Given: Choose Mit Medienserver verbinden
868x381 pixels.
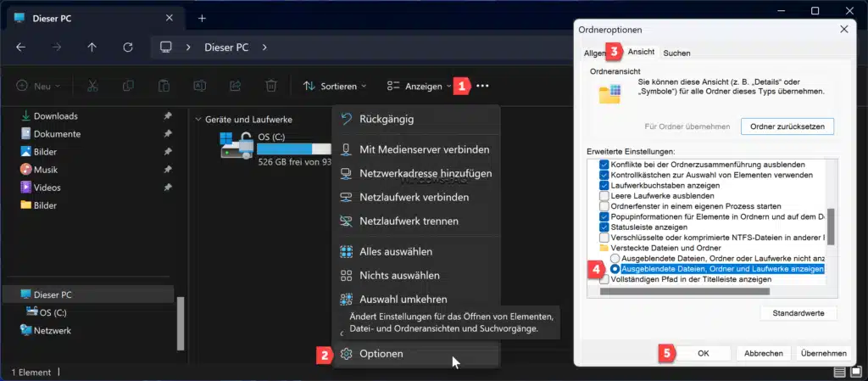Looking at the screenshot, I should pyautogui.click(x=415, y=149).
